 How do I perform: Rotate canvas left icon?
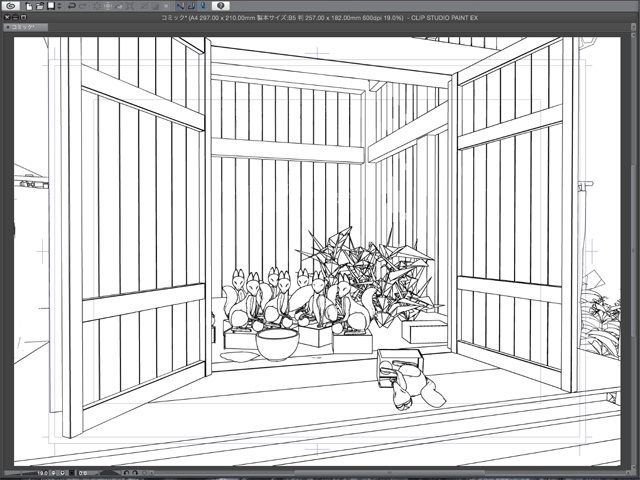126,473
